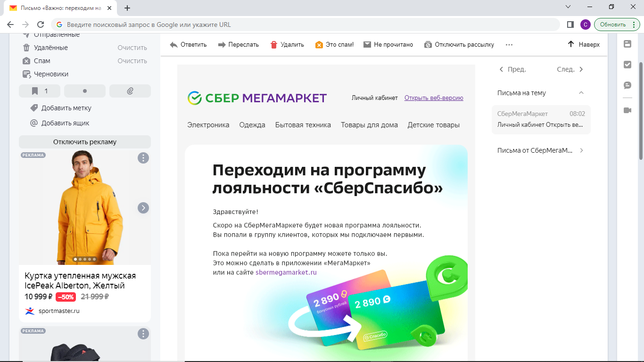Viewport: 644px width, 362px height.
Task: Open the Куртка утепленная мужская ad title
Action: click(80, 281)
